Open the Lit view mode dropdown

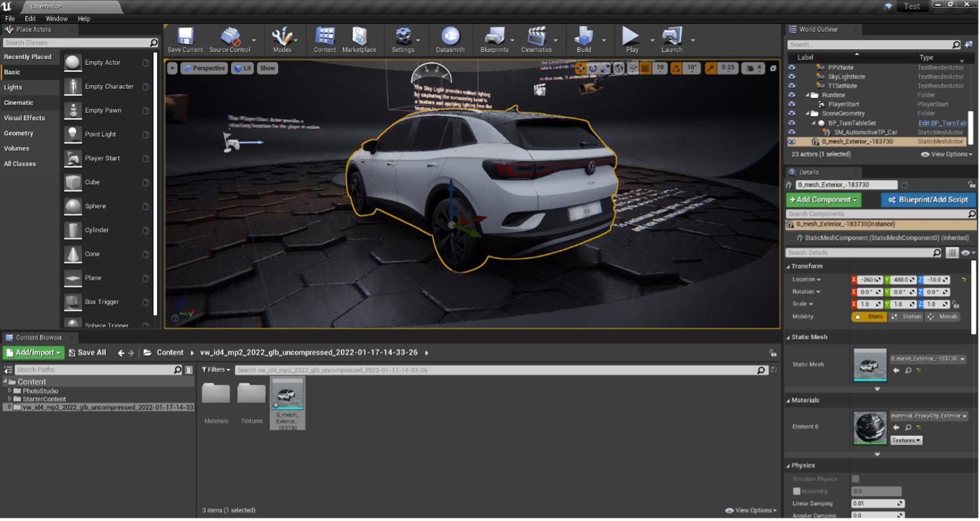(242, 68)
